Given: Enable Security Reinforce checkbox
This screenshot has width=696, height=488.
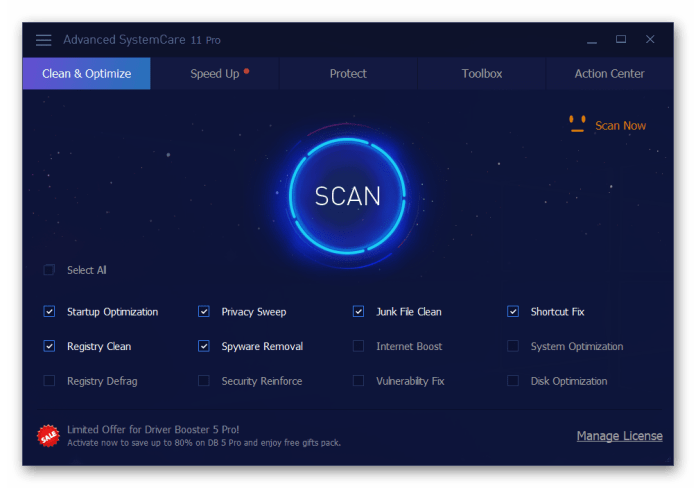Looking at the screenshot, I should point(204,381).
